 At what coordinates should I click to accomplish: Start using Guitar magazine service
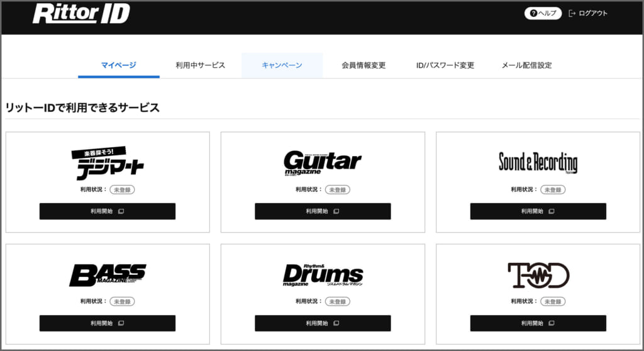tap(323, 211)
